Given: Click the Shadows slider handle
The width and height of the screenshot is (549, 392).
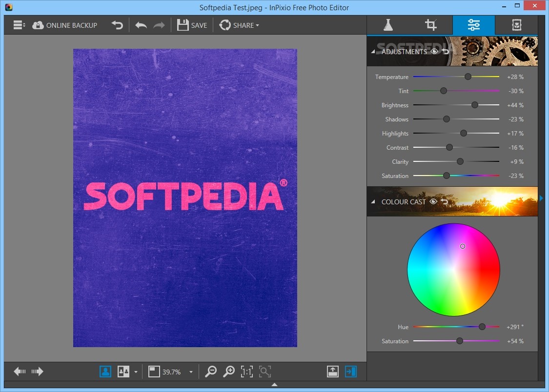Looking at the screenshot, I should click(x=447, y=119).
